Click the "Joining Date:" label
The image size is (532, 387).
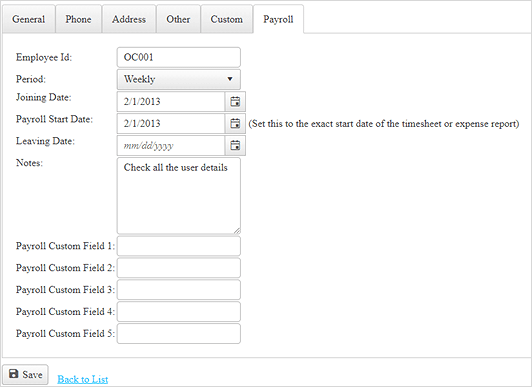(43, 97)
